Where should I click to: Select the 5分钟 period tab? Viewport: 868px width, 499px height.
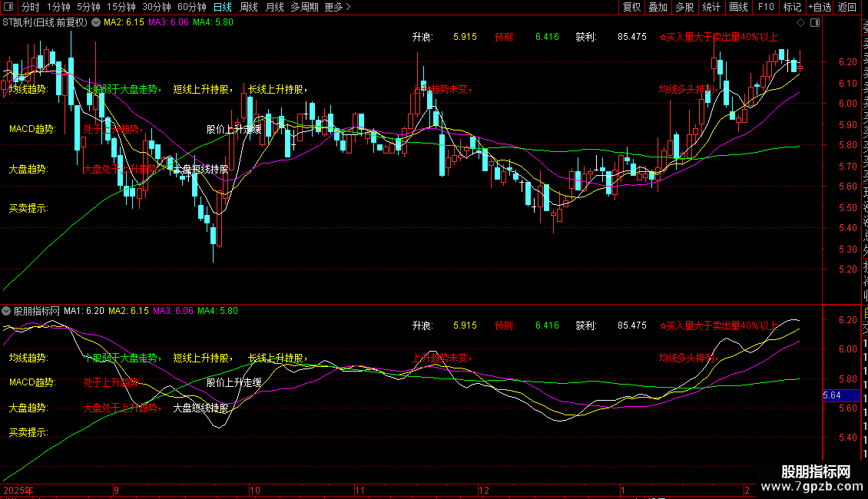(88, 7)
